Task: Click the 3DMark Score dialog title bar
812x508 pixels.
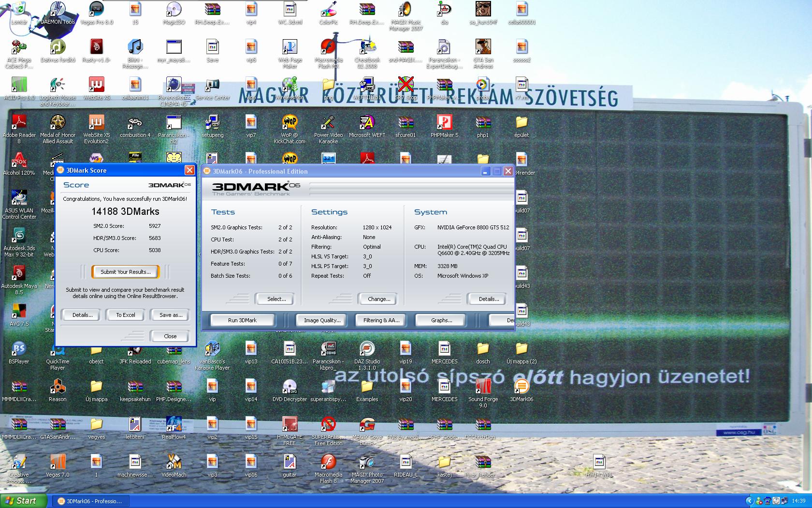Action: tap(126, 170)
